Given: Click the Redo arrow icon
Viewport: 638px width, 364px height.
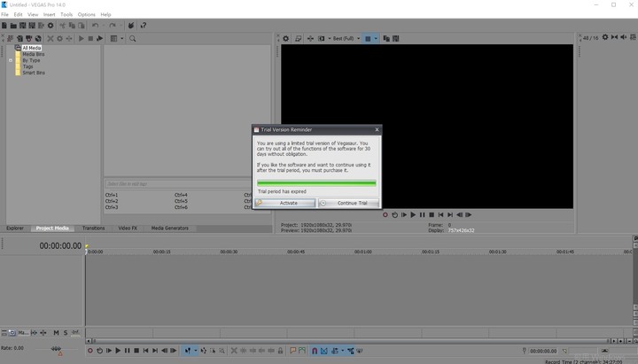Looking at the screenshot, I should tap(113, 25).
